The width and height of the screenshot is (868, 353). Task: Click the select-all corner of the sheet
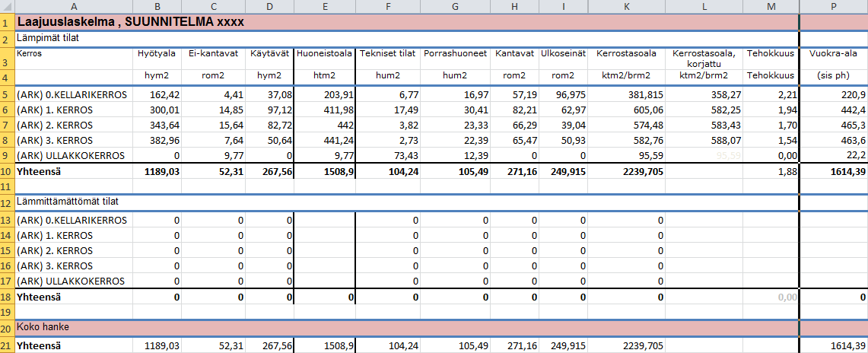pyautogui.click(x=7, y=7)
